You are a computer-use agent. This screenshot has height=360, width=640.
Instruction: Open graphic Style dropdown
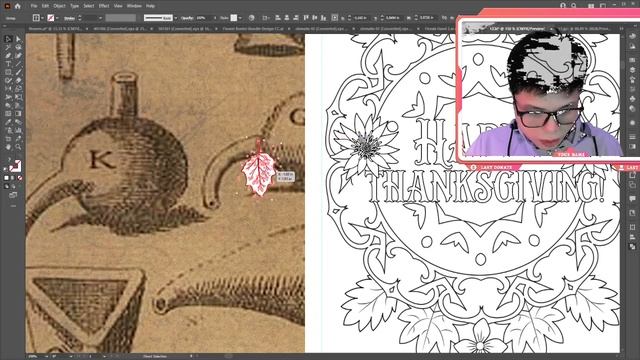tap(240, 18)
